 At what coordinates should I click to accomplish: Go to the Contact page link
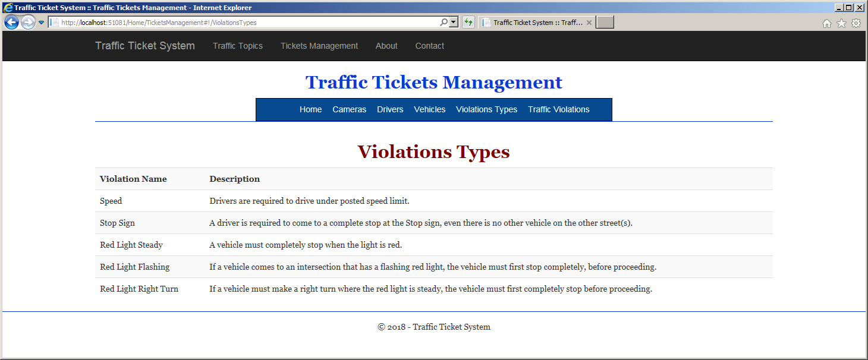(430, 46)
